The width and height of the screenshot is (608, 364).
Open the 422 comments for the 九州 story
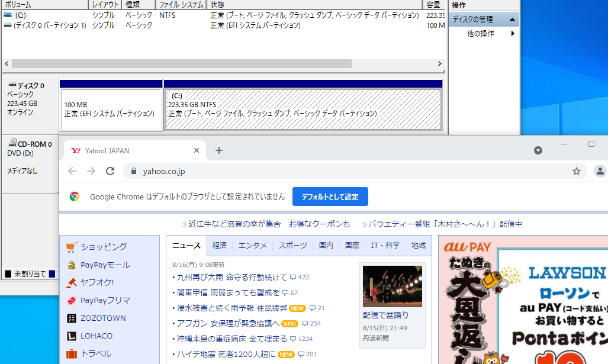click(x=300, y=277)
